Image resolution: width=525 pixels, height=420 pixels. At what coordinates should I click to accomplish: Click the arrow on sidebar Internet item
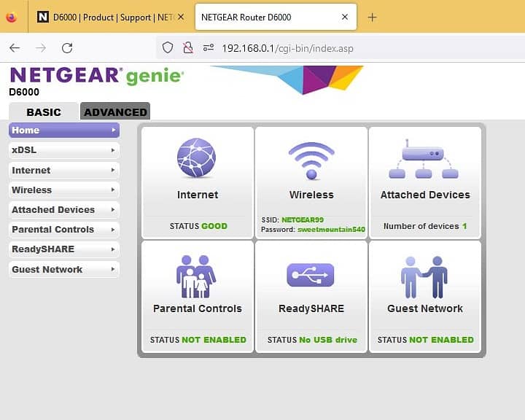pos(113,170)
